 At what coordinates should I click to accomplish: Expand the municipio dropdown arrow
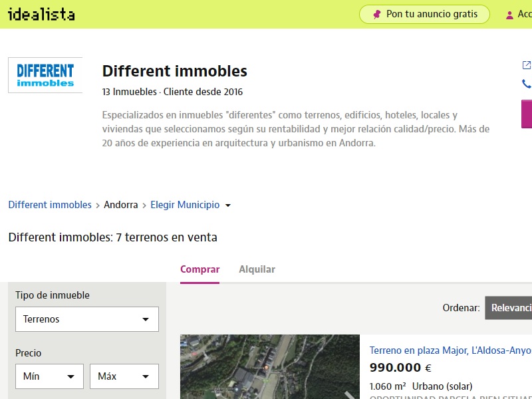(x=228, y=205)
